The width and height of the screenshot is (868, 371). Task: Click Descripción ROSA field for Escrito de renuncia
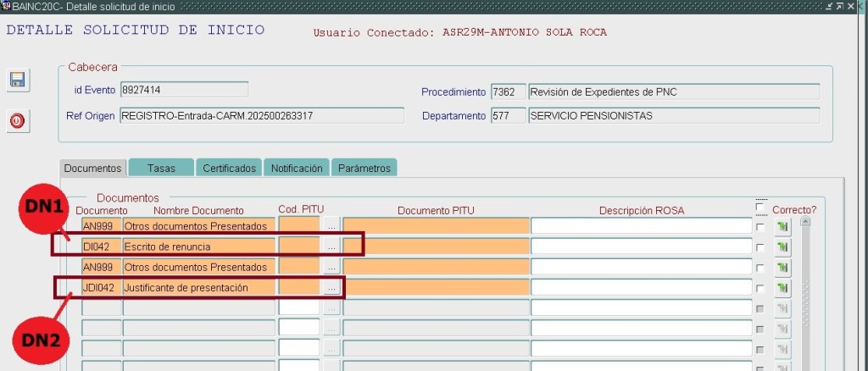coord(641,246)
